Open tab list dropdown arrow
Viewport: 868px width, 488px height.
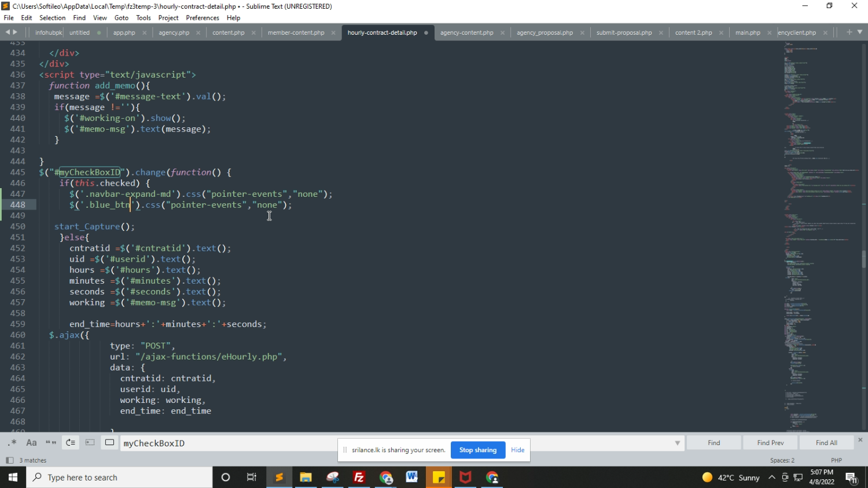[x=860, y=32]
